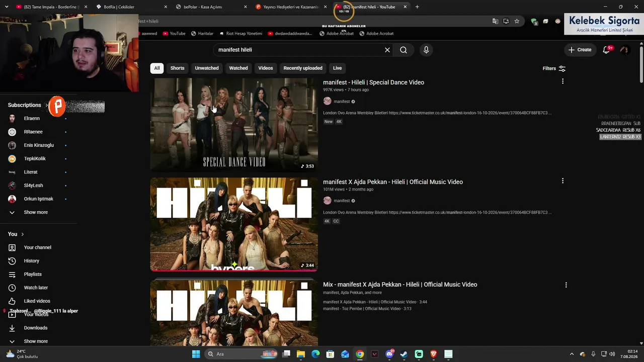The width and height of the screenshot is (644, 362).
Task: Expand the You section
Action: (x=16, y=234)
